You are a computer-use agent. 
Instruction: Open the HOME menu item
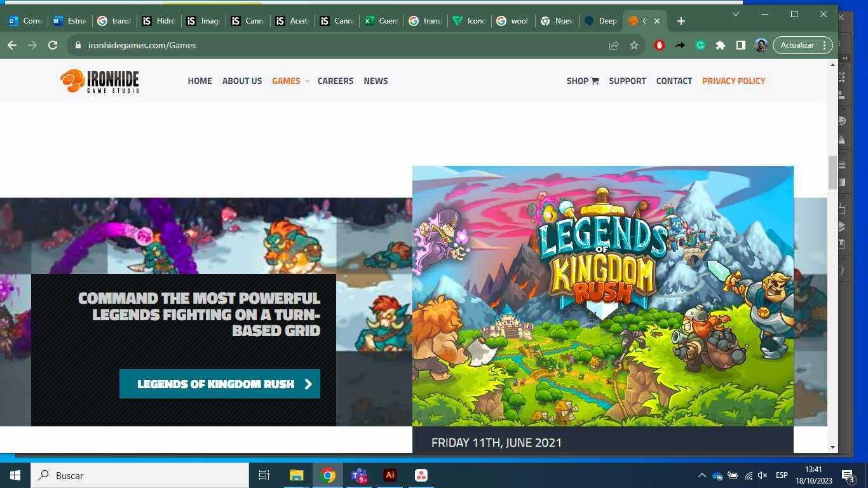[200, 81]
